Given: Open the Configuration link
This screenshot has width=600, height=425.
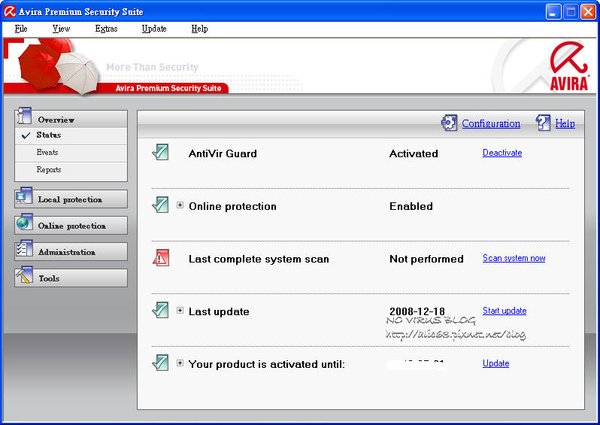Looking at the screenshot, I should [x=491, y=124].
